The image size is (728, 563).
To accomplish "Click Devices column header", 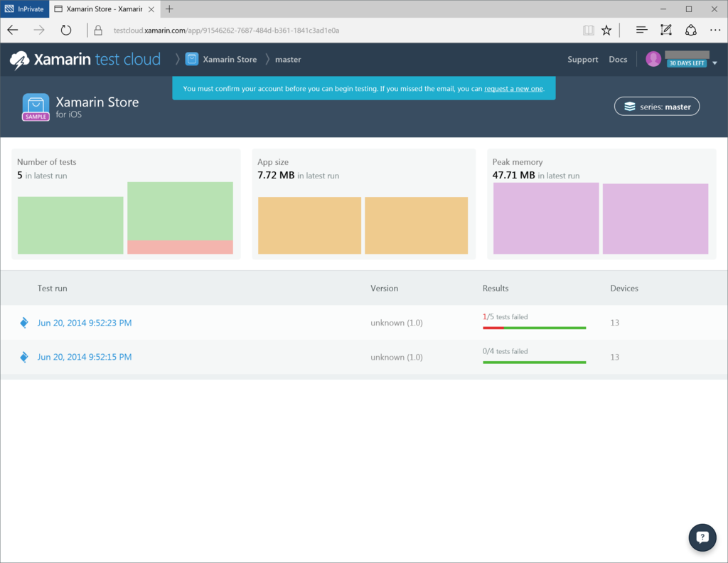I will [x=624, y=288].
